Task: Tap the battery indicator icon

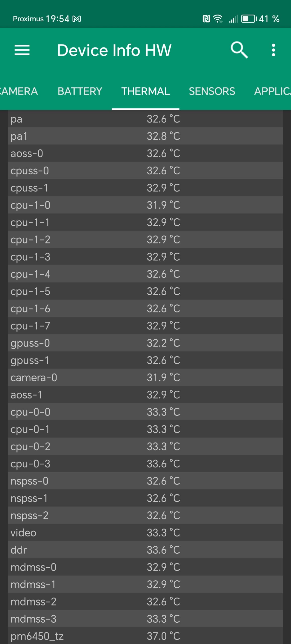Action: 249,19
